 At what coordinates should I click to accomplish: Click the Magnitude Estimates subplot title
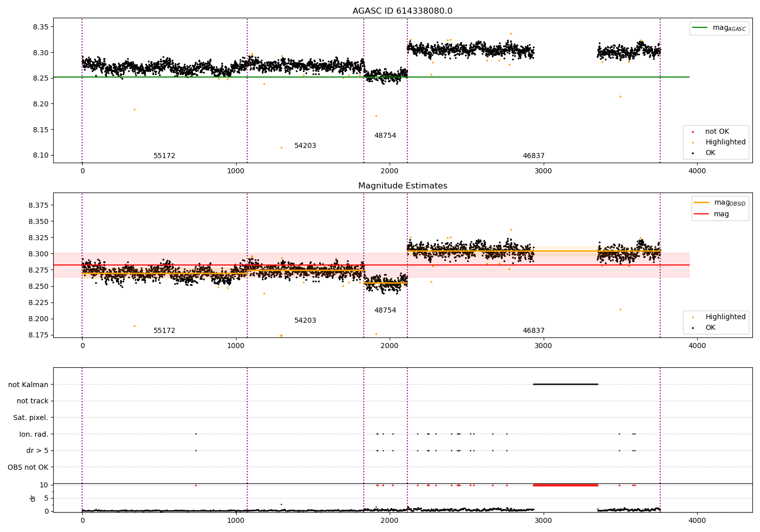pos(402,186)
